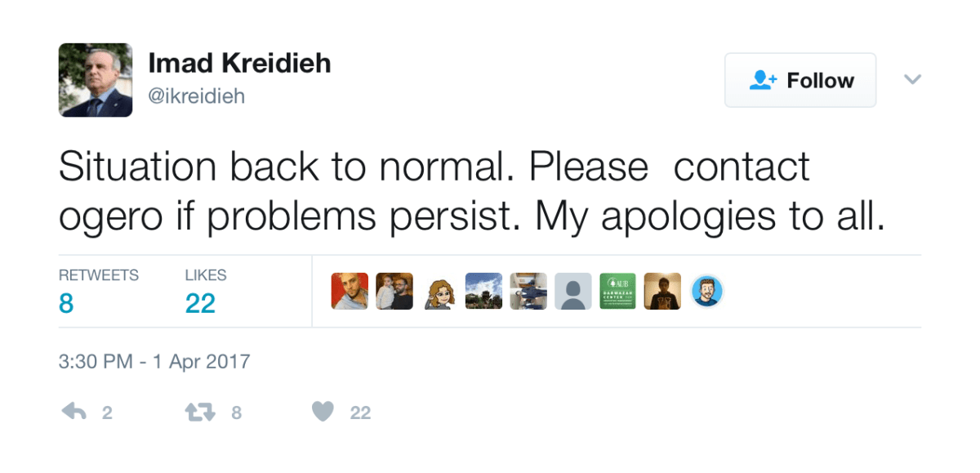
Task: Retweet this tweet using the retweet icon
Action: pyautogui.click(x=200, y=412)
